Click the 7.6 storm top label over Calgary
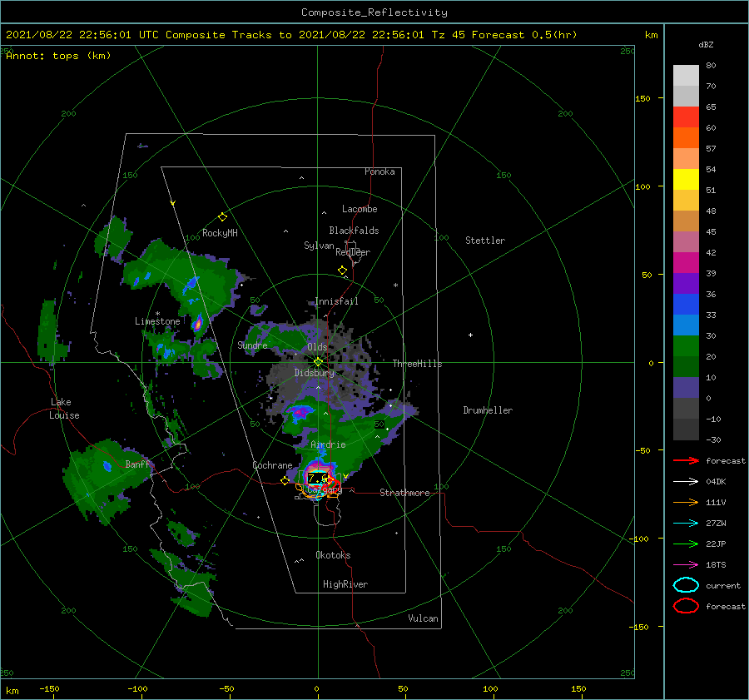749x700 pixels. point(317,478)
